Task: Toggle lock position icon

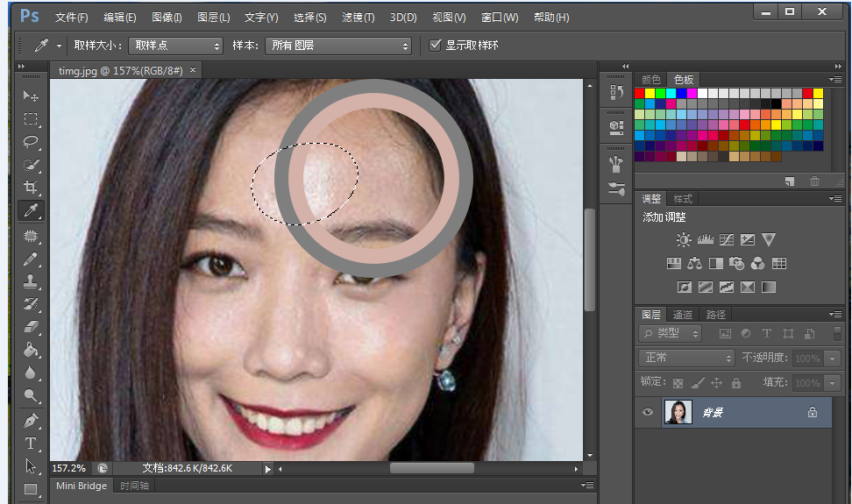Action: (x=717, y=383)
